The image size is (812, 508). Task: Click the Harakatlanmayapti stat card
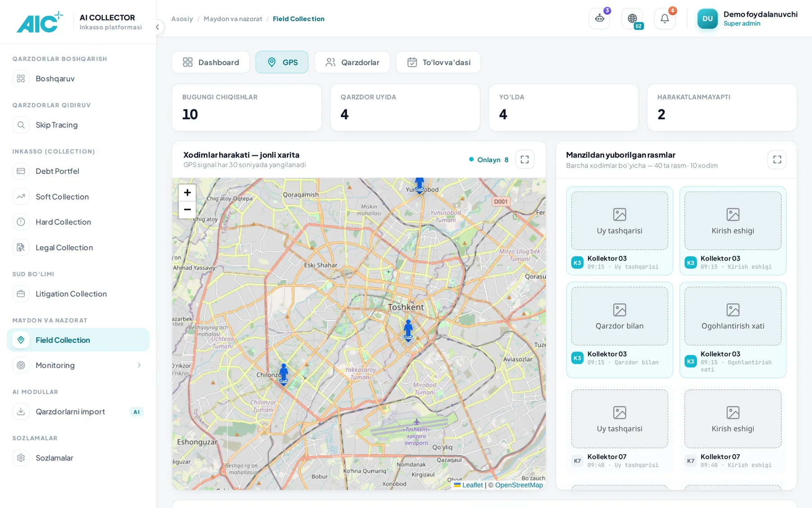click(x=722, y=107)
